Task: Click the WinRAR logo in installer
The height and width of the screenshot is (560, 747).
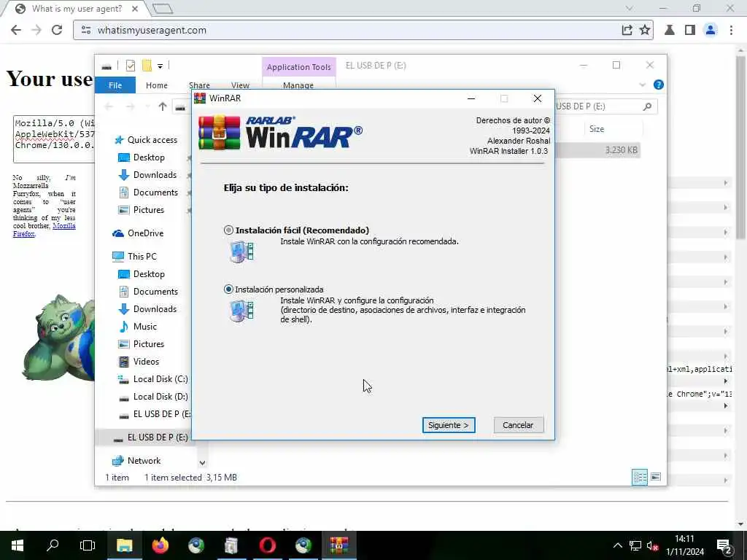Action: [x=280, y=133]
